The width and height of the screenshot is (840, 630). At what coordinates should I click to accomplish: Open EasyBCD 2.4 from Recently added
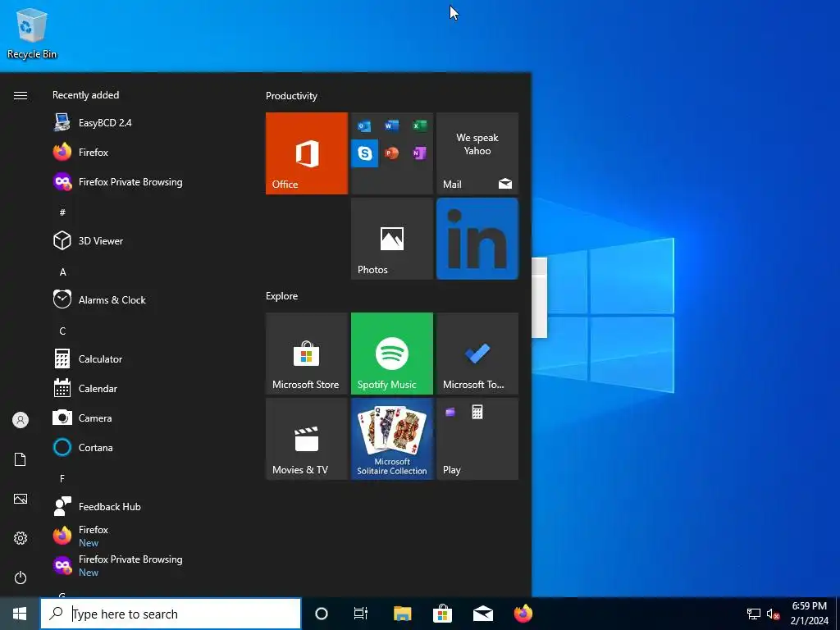(x=144, y=123)
